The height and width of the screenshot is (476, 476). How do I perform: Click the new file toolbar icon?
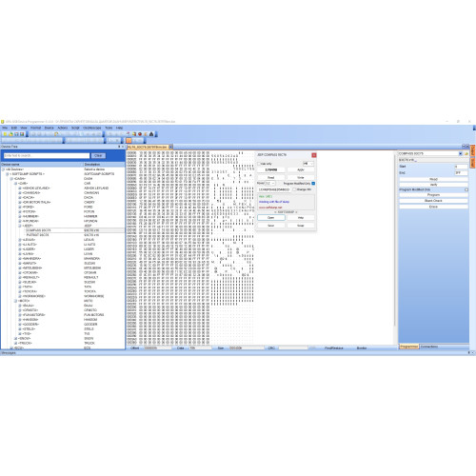(x=5, y=134)
